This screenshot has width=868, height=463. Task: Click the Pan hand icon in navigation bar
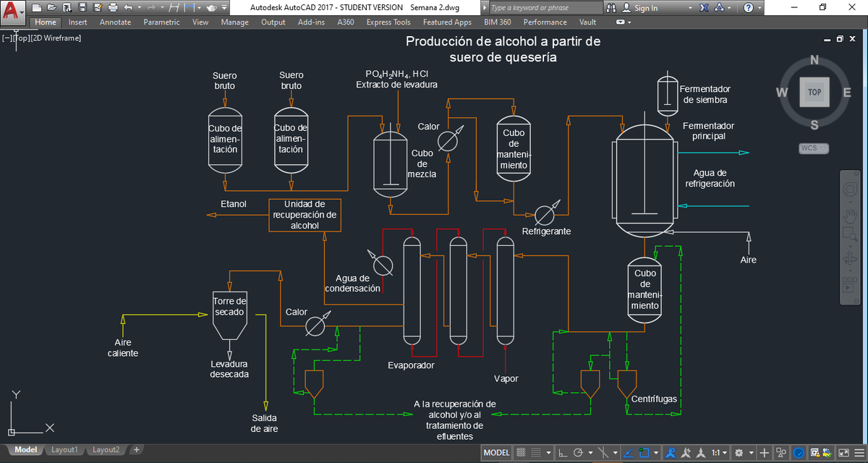pyautogui.click(x=850, y=215)
